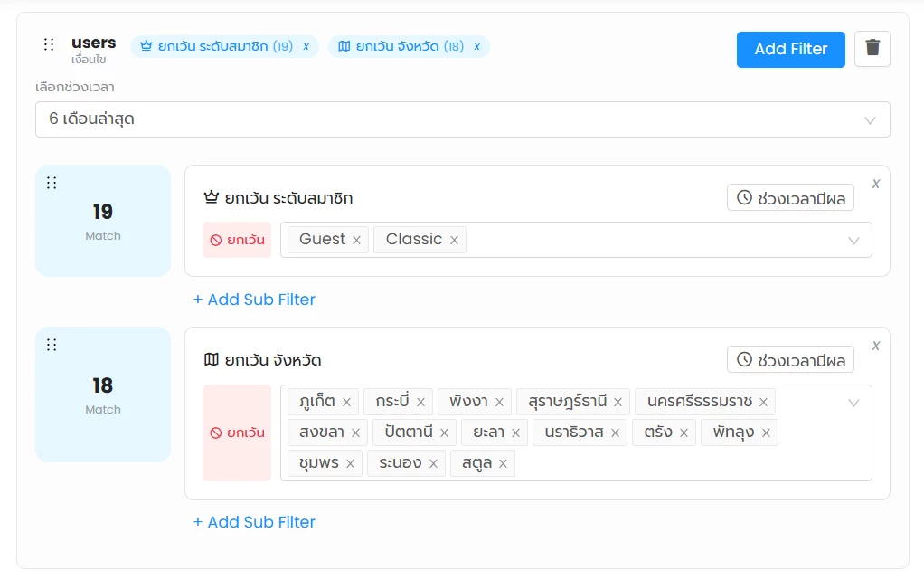Click the Add Filter button
Viewport: 924px width, 580px height.
[790, 49]
